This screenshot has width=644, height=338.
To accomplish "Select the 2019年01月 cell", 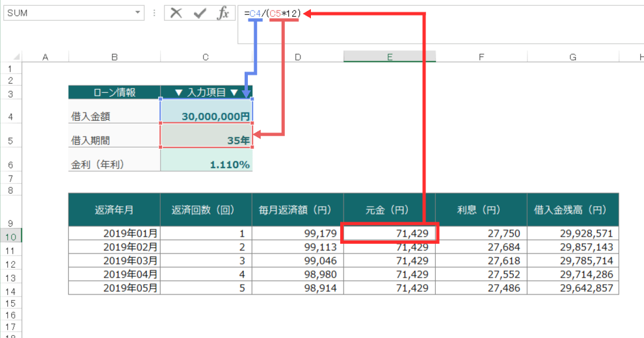I will click(x=114, y=233).
